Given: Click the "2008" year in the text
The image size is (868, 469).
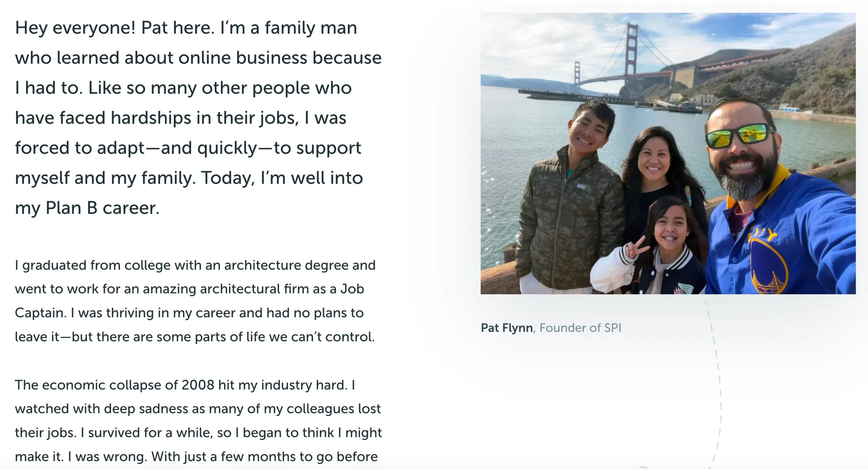Looking at the screenshot, I should click(198, 385).
